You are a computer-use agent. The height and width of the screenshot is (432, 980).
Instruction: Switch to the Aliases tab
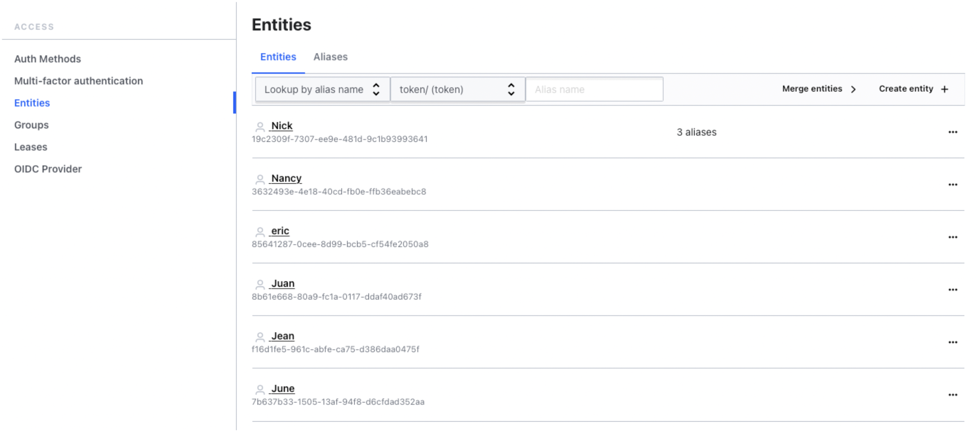[330, 57]
